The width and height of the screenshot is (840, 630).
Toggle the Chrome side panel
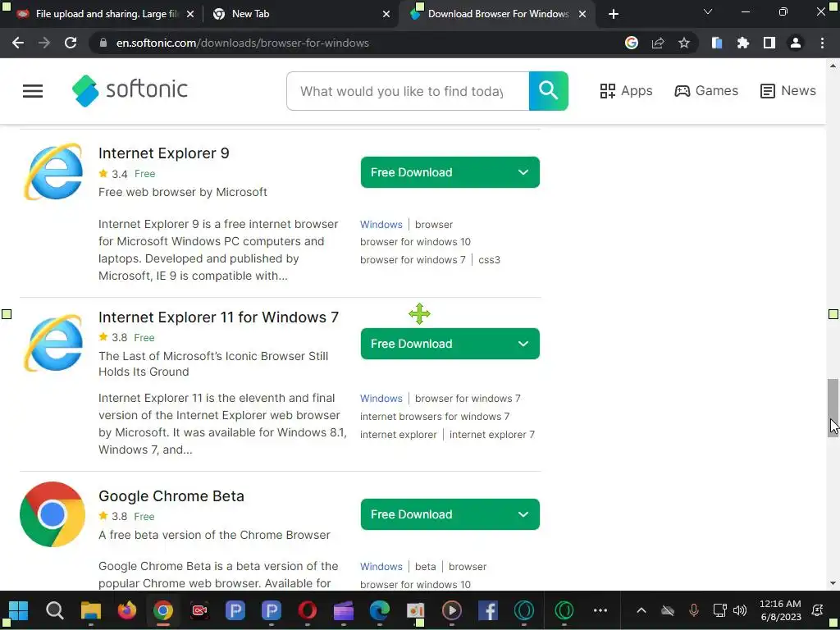[769, 43]
